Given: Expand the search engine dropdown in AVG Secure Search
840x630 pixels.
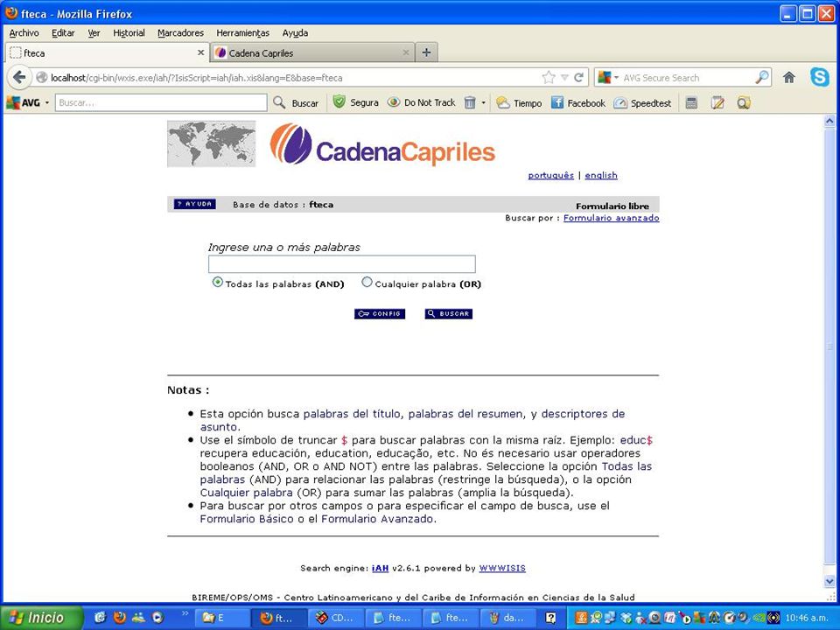Looking at the screenshot, I should point(616,78).
